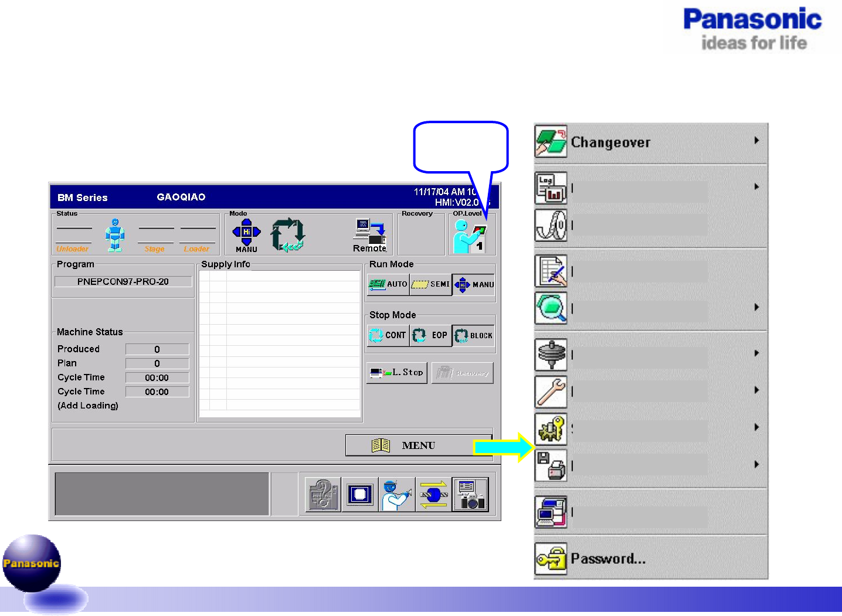Click the Hi MANU mode indicator icon

(x=247, y=236)
